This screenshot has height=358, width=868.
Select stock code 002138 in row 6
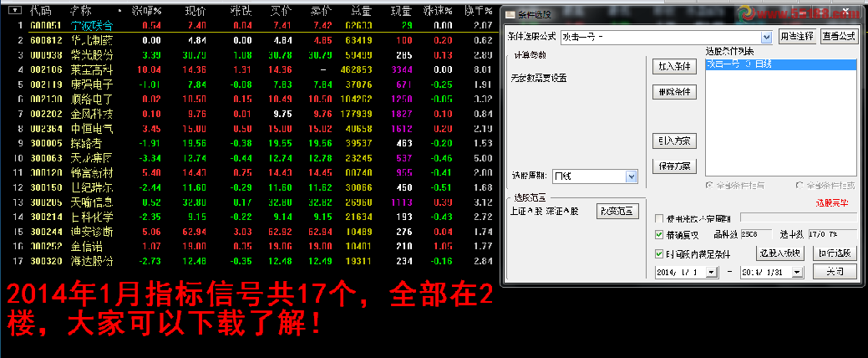point(47,100)
